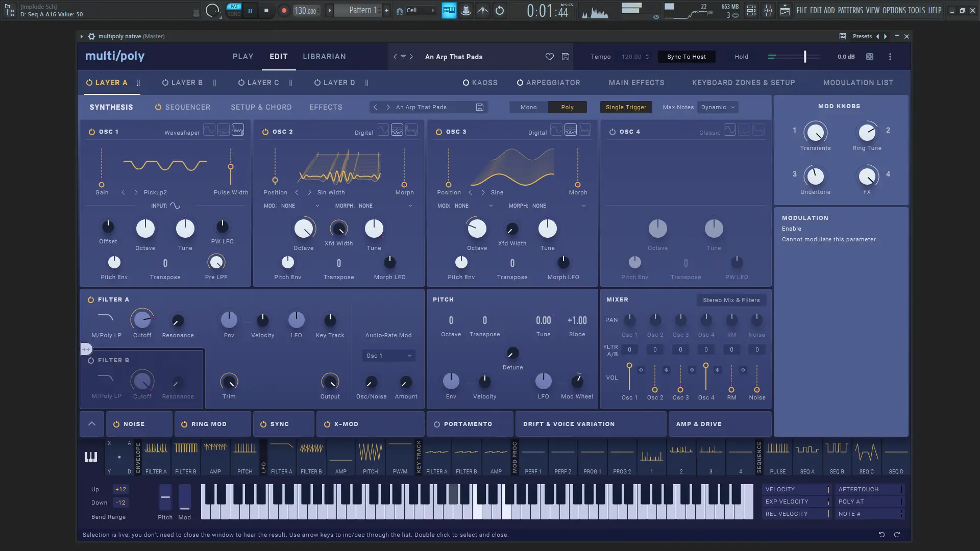The image size is (980, 551).
Task: Click the FL Studio record button
Action: click(x=284, y=10)
